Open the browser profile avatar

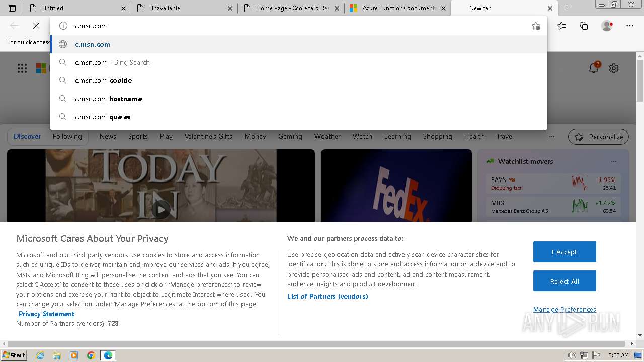(607, 26)
